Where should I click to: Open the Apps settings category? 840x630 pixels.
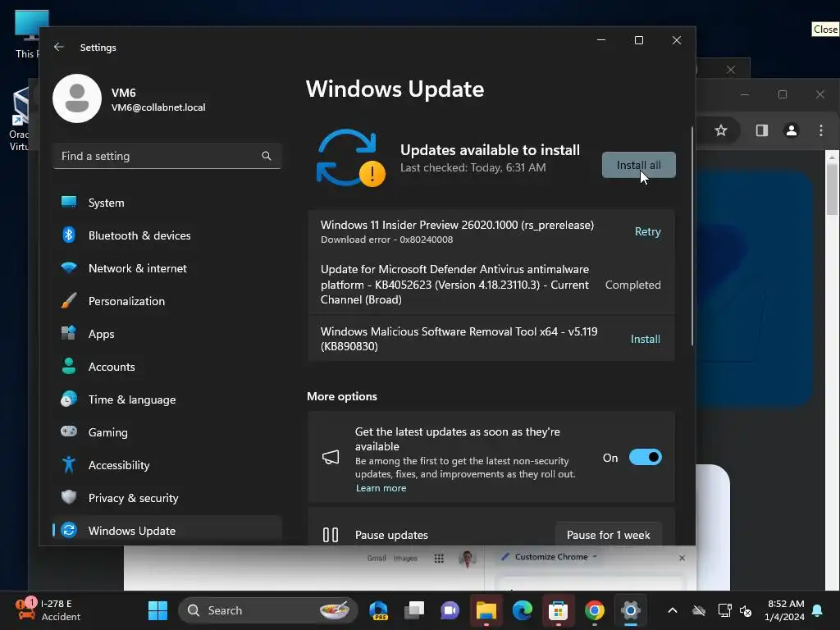[x=167, y=334]
